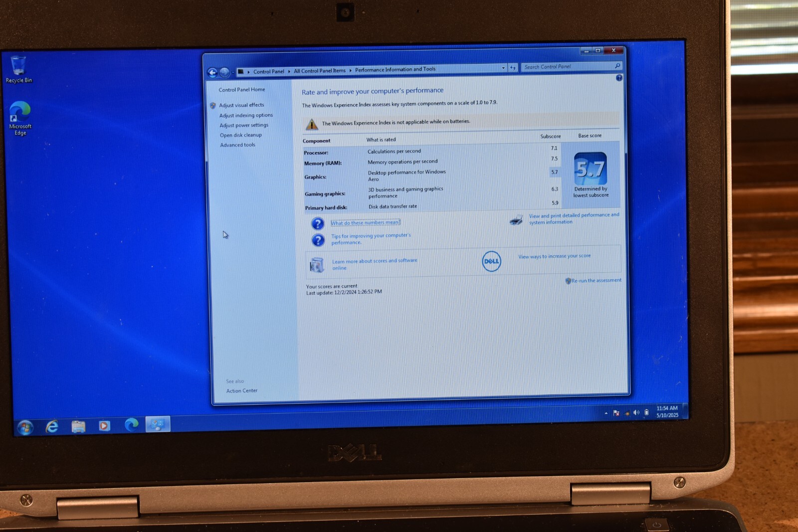Click the All Control Panel Items breadcrumb
The width and height of the screenshot is (798, 532).
pyautogui.click(x=320, y=71)
